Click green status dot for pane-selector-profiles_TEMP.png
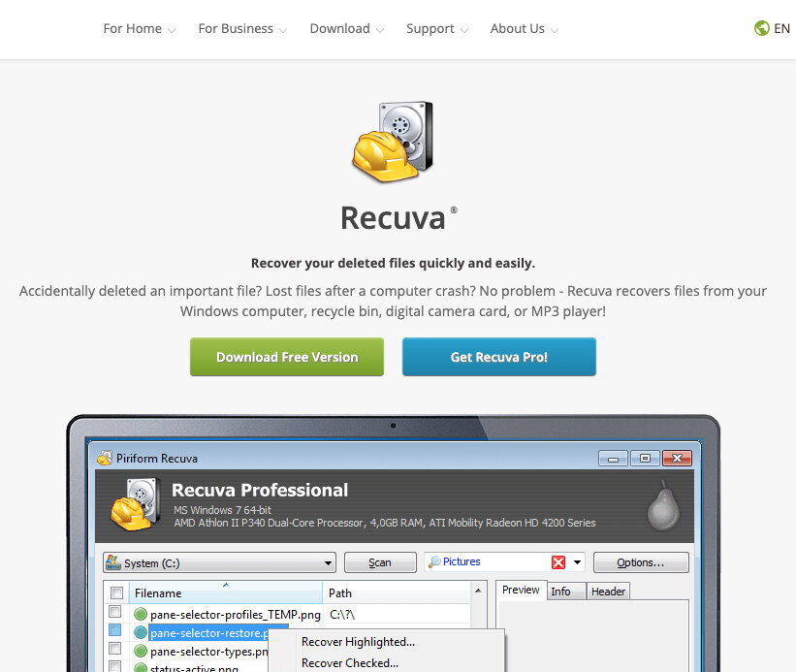The height and width of the screenshot is (672, 796). (141, 614)
